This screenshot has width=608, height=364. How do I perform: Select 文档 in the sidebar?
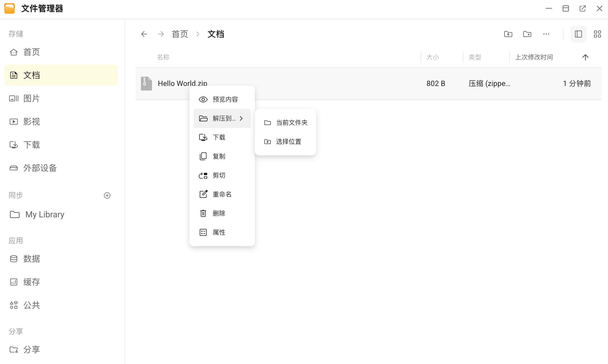(61, 75)
